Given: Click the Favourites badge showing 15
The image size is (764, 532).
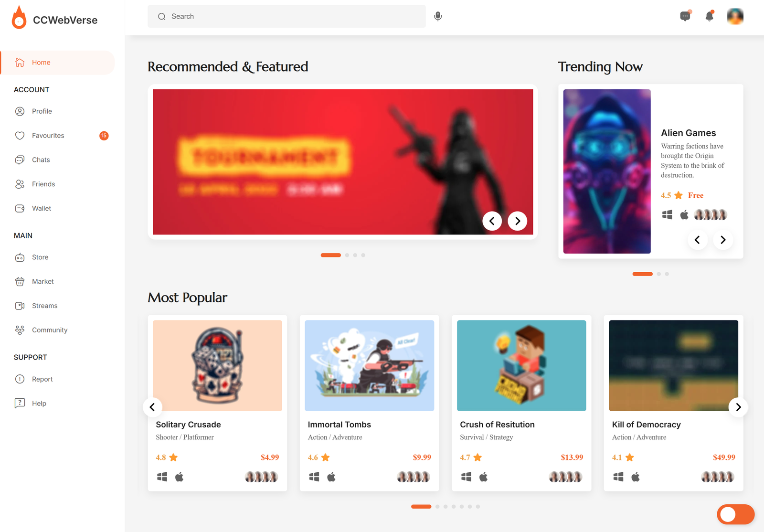Looking at the screenshot, I should 104,136.
